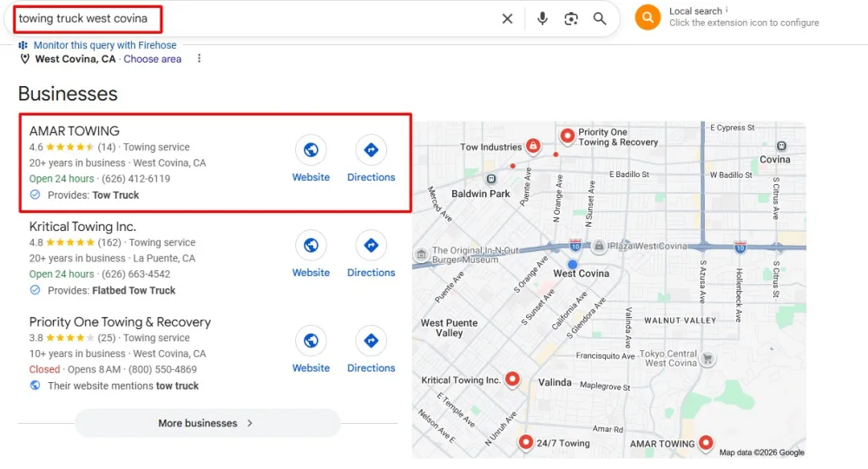Screen dimensions: 868x469
Task: Click the Map data ©2026 Google attribution
Action: [x=762, y=452]
